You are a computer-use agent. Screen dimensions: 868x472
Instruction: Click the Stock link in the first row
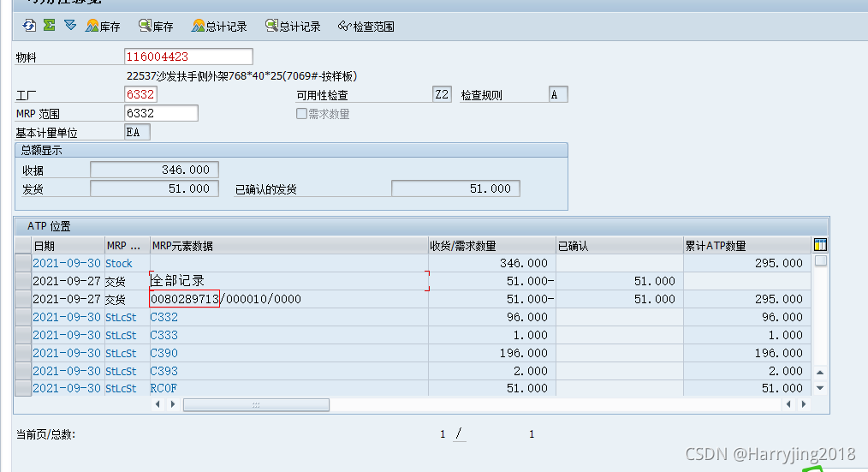tap(119, 263)
